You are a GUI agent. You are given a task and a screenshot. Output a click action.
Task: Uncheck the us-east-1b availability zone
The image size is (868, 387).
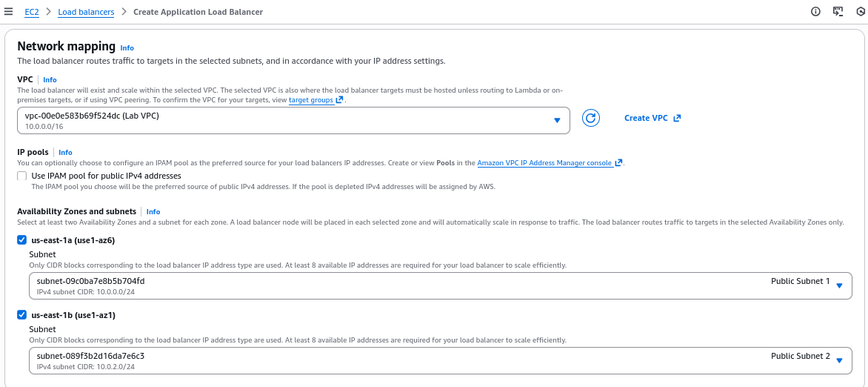tap(22, 315)
